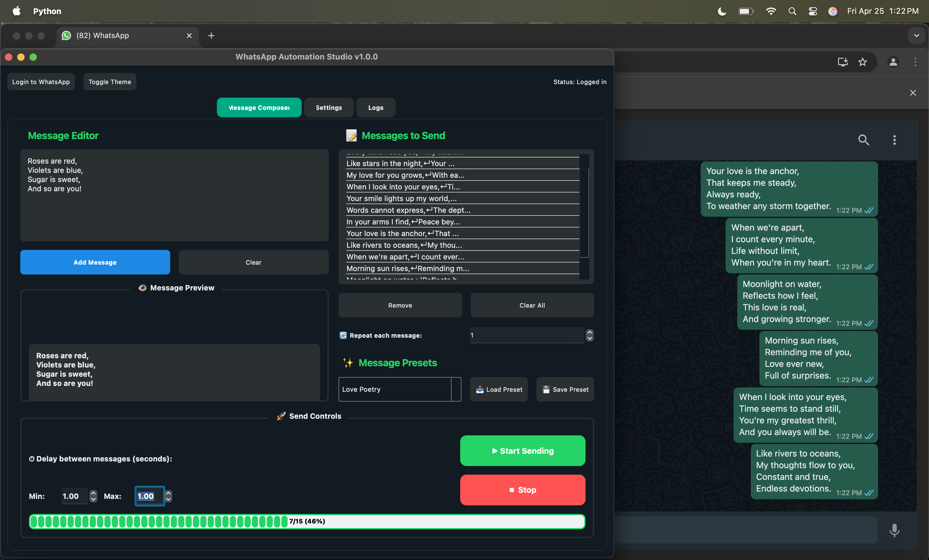Toggle Do Not Disturb moon in the menu bar

(x=721, y=11)
